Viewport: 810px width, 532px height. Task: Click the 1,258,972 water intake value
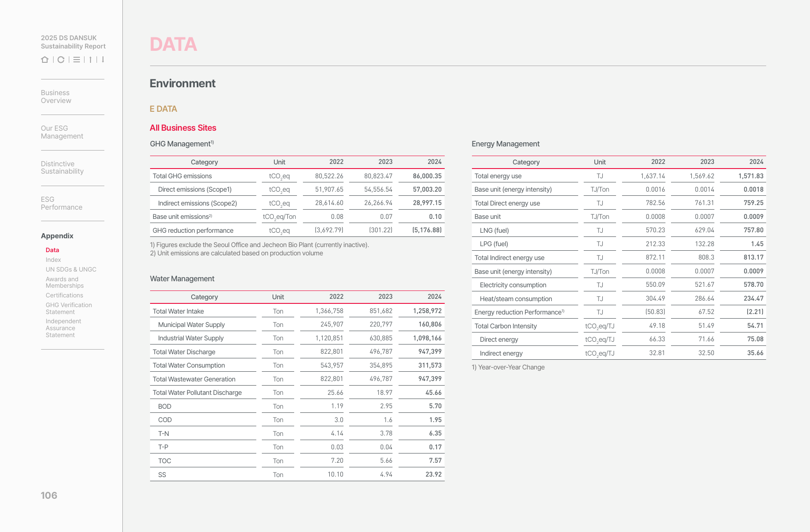(x=427, y=311)
